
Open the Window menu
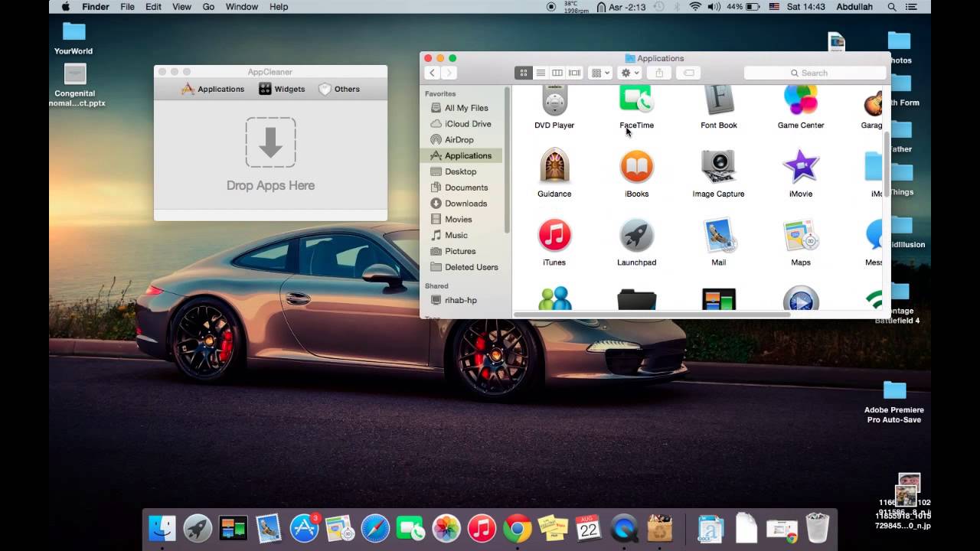(242, 7)
